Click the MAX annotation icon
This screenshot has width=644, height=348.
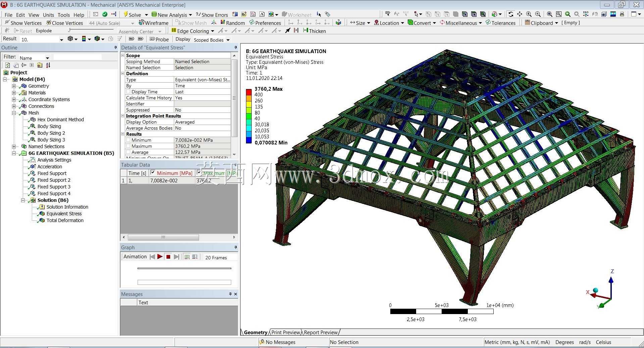pos(132,39)
